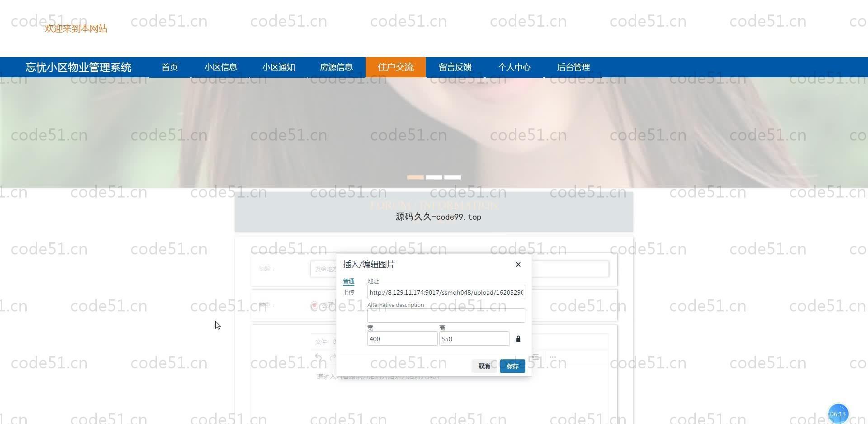Click the 保存 button
Screen dimensions: 868x424
pyautogui.click(x=512, y=366)
